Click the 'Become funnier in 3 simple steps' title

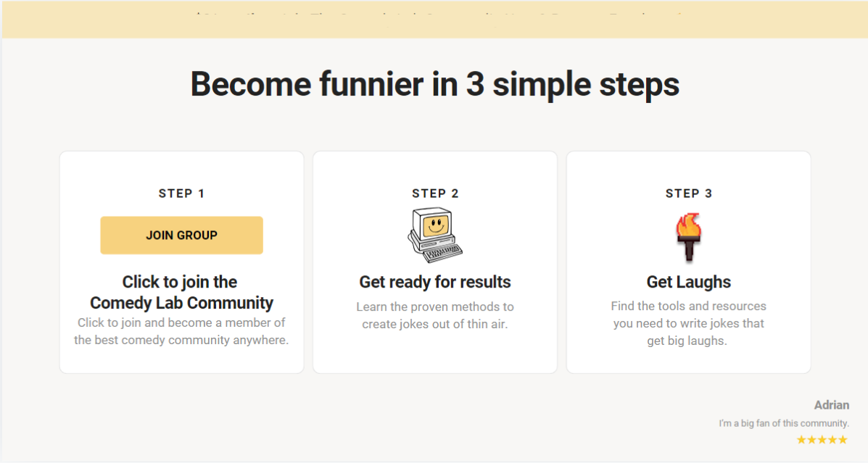point(434,84)
